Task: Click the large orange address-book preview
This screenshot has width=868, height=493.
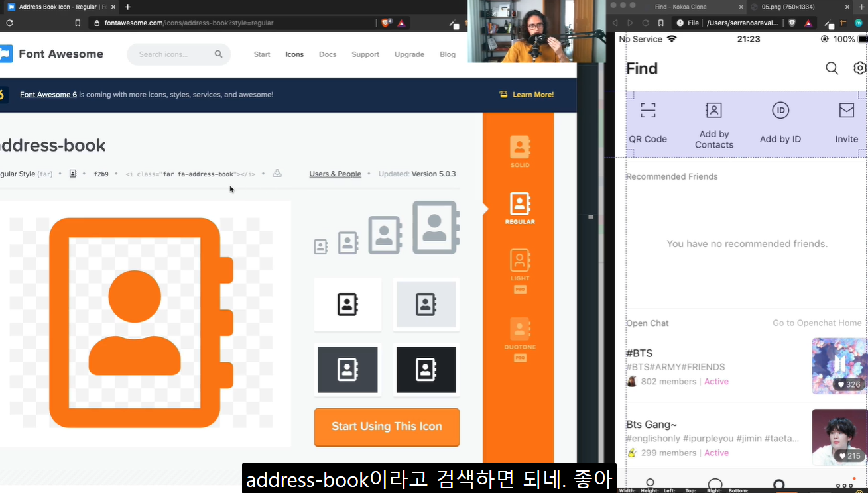Action: [x=141, y=323]
